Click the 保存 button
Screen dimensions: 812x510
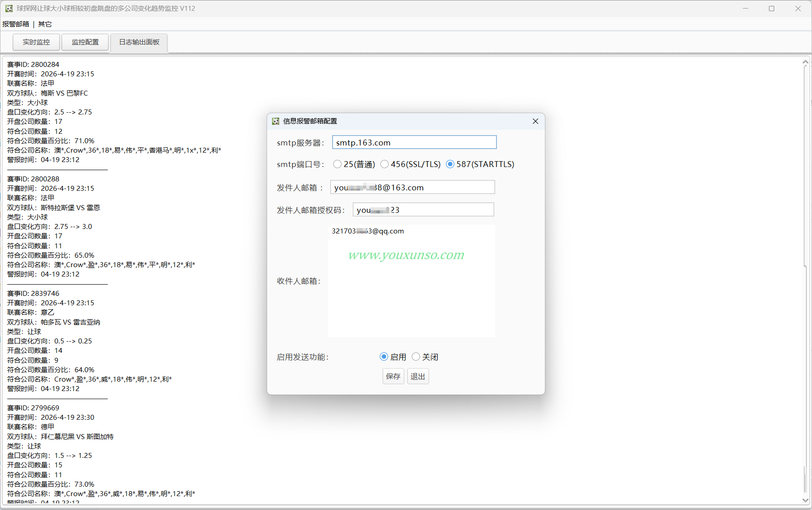[393, 376]
